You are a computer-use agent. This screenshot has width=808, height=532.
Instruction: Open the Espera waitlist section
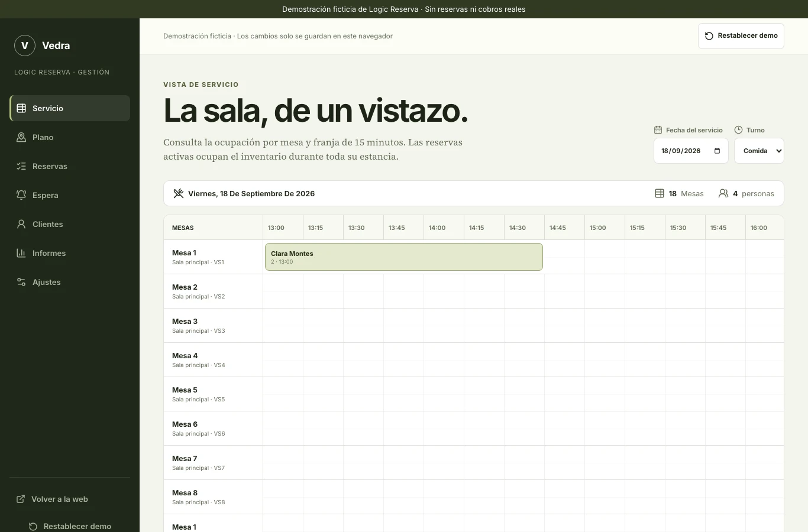click(x=70, y=195)
